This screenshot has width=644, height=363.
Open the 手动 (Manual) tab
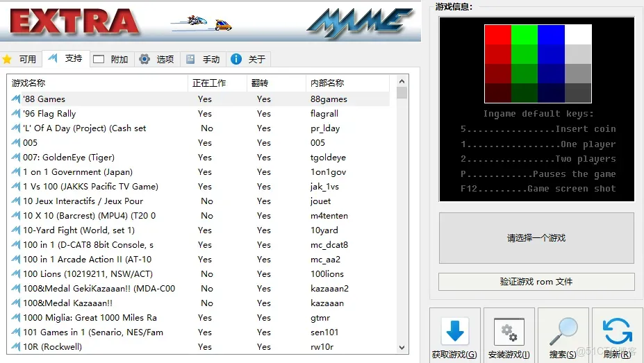(203, 59)
